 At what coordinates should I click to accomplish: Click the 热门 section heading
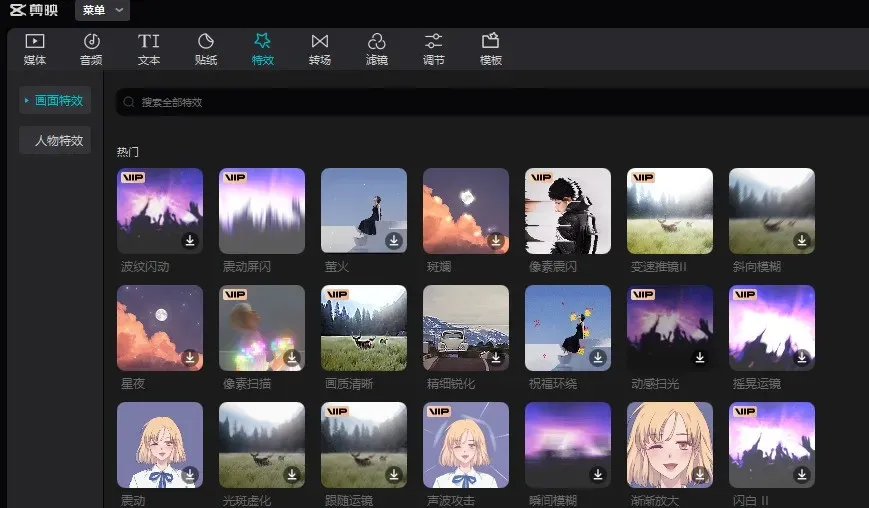coord(127,152)
